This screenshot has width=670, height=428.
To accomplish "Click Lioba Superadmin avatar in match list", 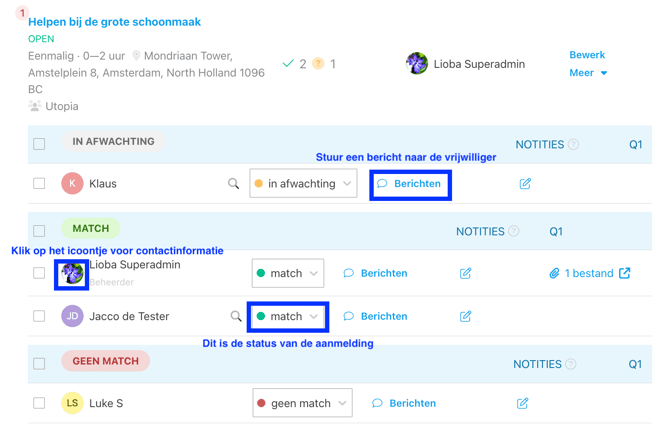I will (71, 273).
